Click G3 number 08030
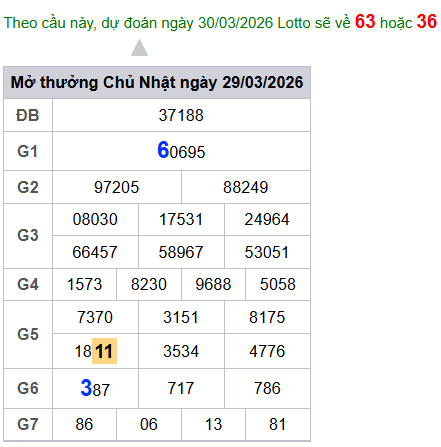Image resolution: width=441 pixels, height=447 pixels. 95,220
